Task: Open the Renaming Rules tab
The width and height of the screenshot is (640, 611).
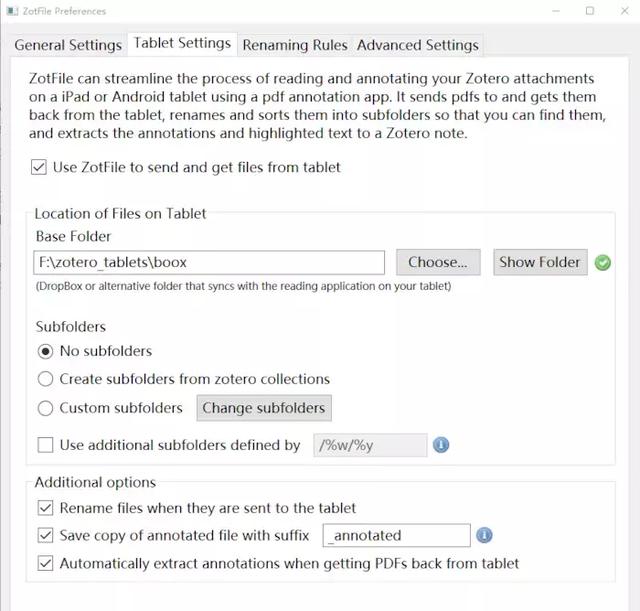Action: point(295,45)
